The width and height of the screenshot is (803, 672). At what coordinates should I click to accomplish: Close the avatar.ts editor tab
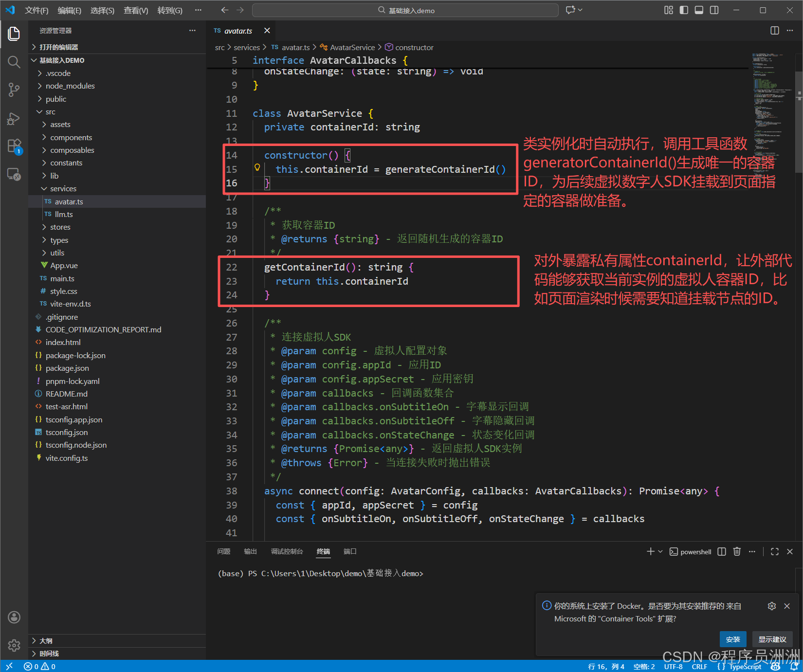tap(267, 31)
